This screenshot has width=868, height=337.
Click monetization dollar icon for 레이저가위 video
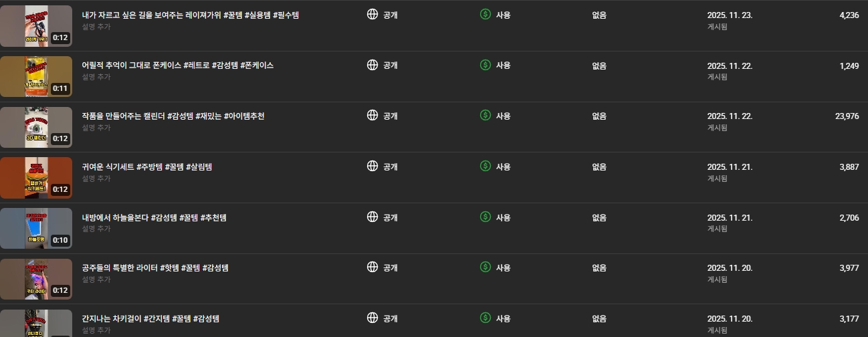(485, 14)
